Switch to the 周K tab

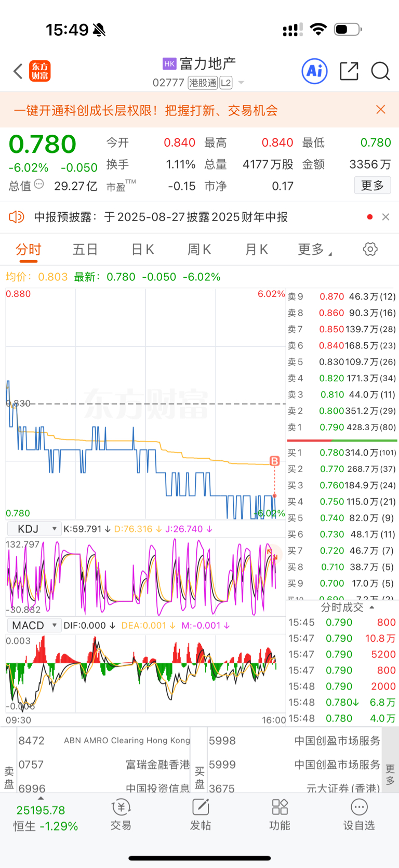(199, 250)
